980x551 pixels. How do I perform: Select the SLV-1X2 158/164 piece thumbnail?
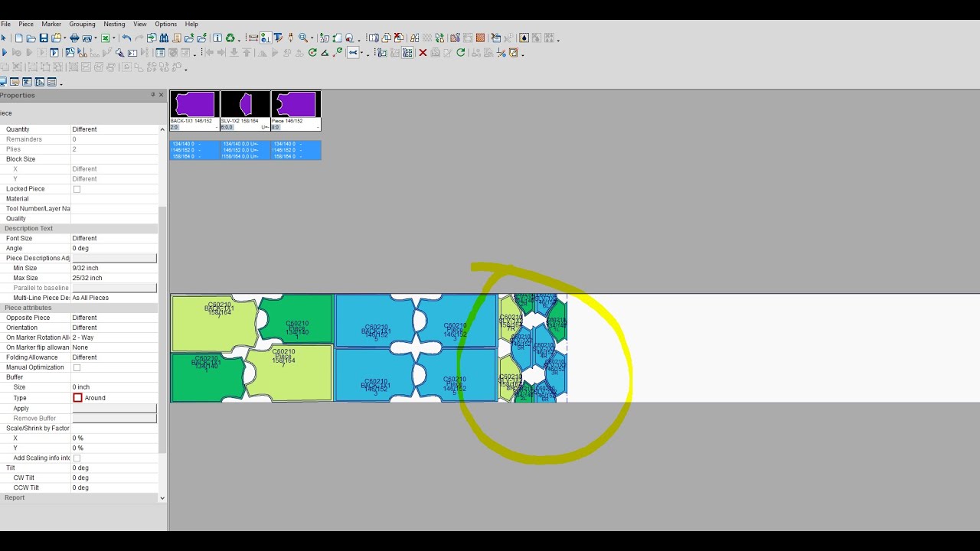point(245,110)
